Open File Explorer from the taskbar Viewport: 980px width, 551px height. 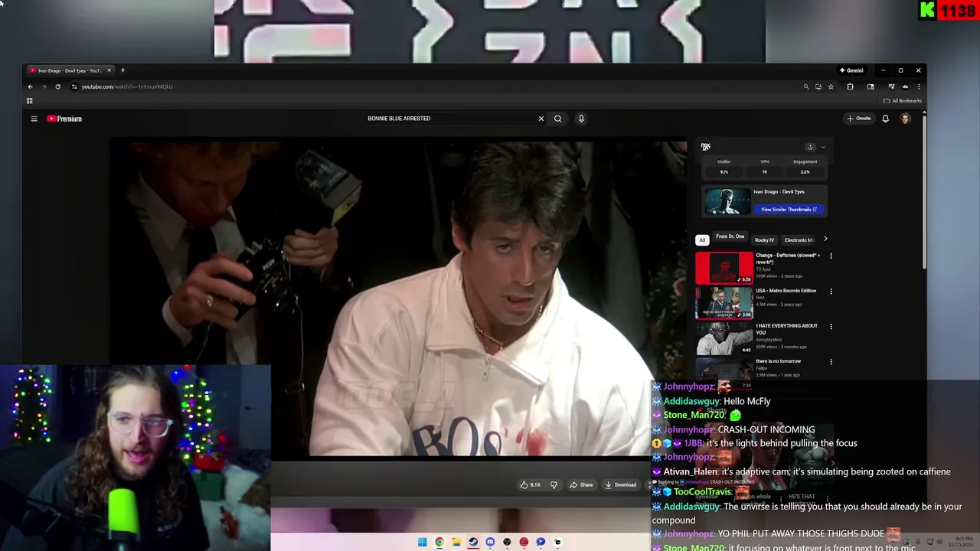[456, 542]
